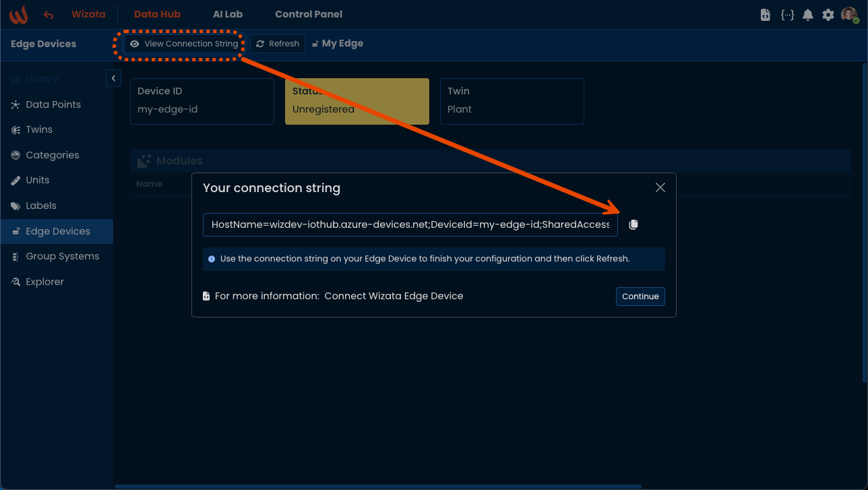The height and width of the screenshot is (490, 868).
Task: Click the connection string text field
Action: (410, 224)
